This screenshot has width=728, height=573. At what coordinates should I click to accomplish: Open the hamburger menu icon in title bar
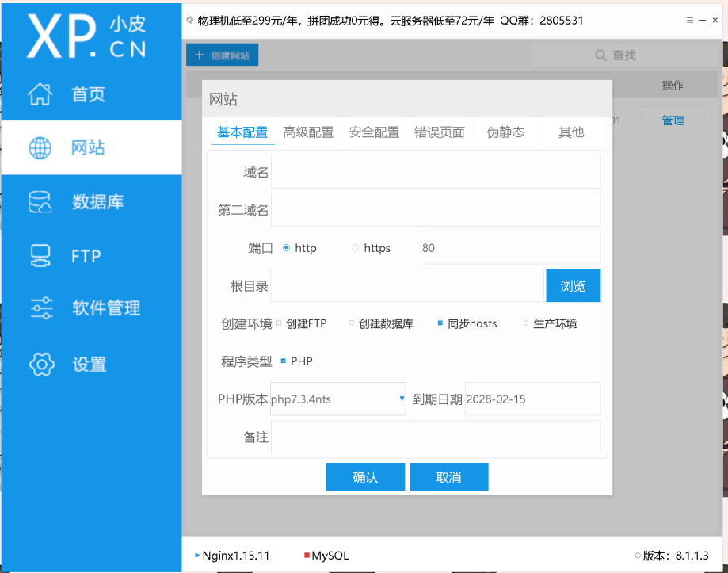click(690, 20)
